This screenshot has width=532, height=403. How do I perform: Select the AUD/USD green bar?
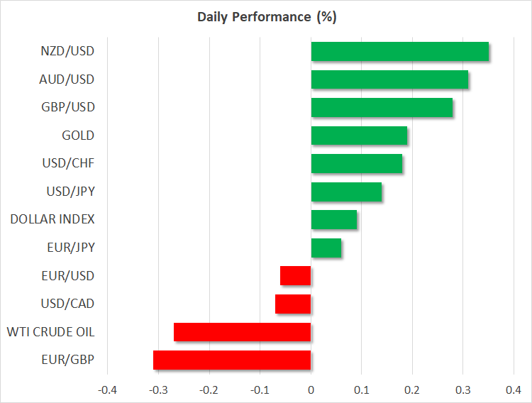389,79
